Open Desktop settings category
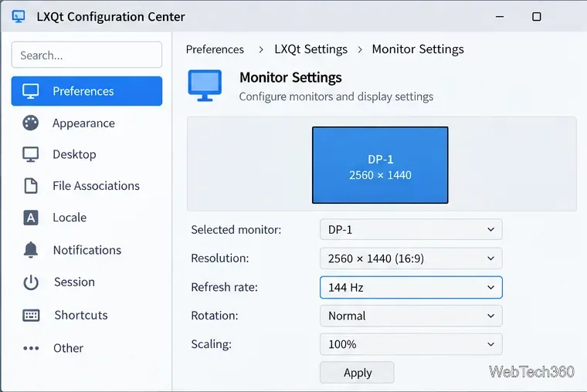 (x=87, y=154)
